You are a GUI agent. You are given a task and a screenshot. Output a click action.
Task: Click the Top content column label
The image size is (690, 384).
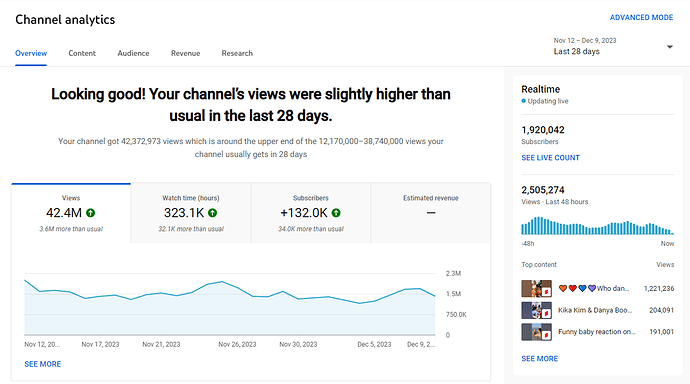(539, 265)
